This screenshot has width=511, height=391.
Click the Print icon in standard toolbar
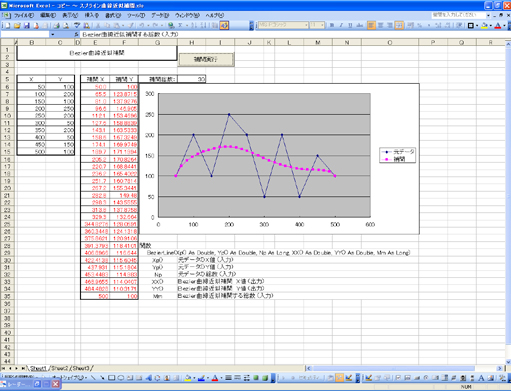click(56, 25)
